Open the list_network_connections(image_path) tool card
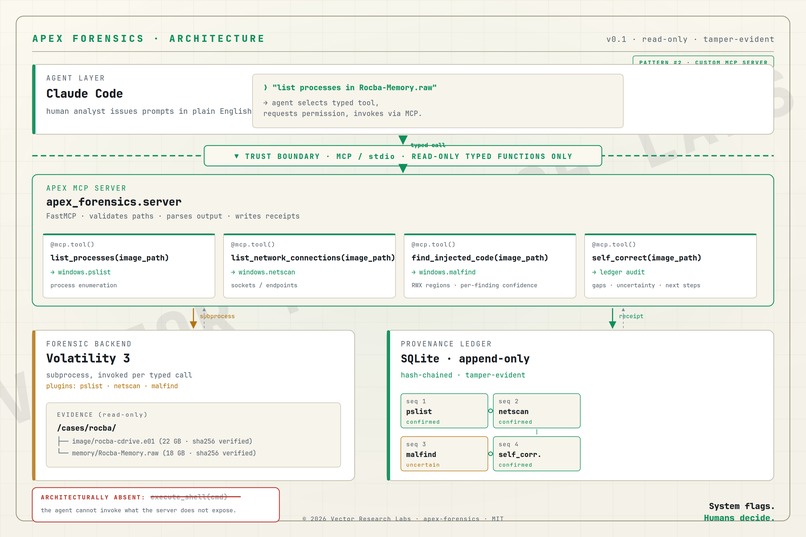 [309, 266]
